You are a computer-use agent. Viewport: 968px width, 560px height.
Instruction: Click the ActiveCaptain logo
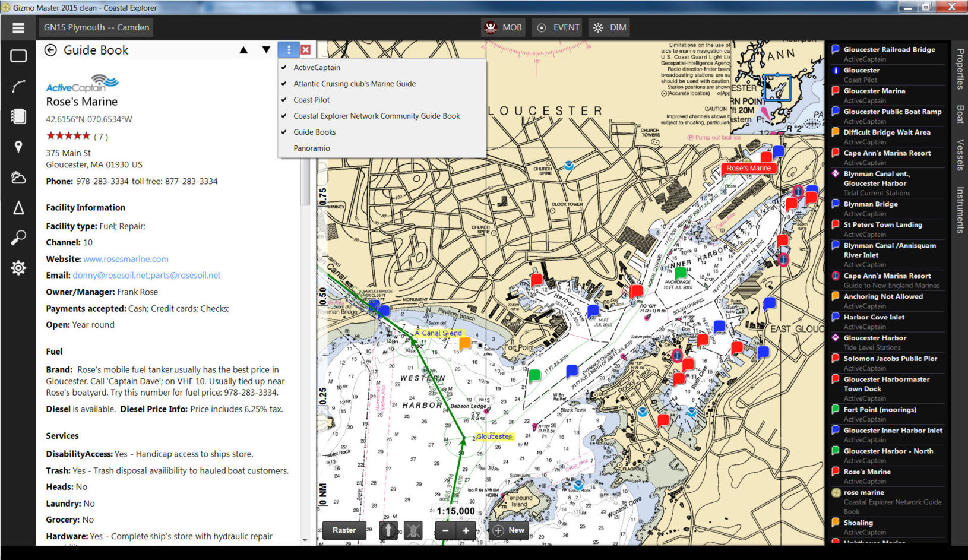point(83,83)
